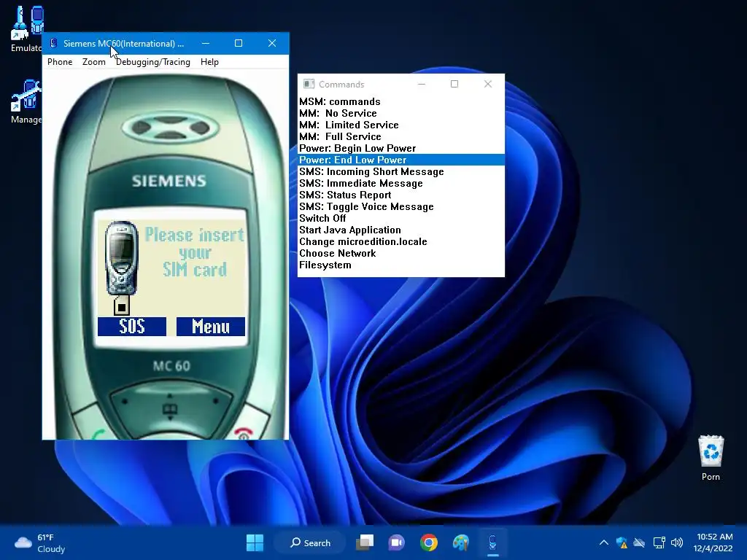Click the taskbar Search box
Viewport: 747px width, 560px height.
(310, 542)
